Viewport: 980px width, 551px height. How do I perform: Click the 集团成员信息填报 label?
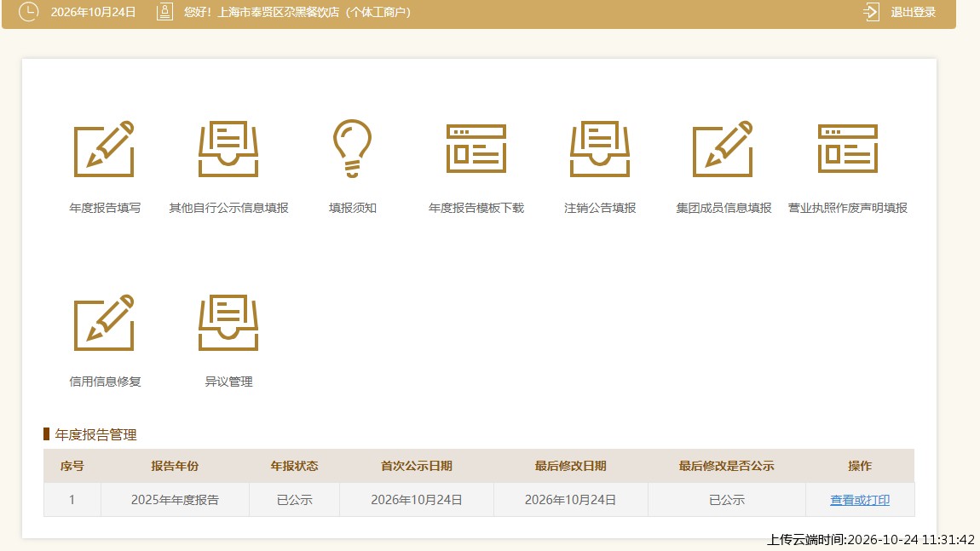tap(723, 208)
